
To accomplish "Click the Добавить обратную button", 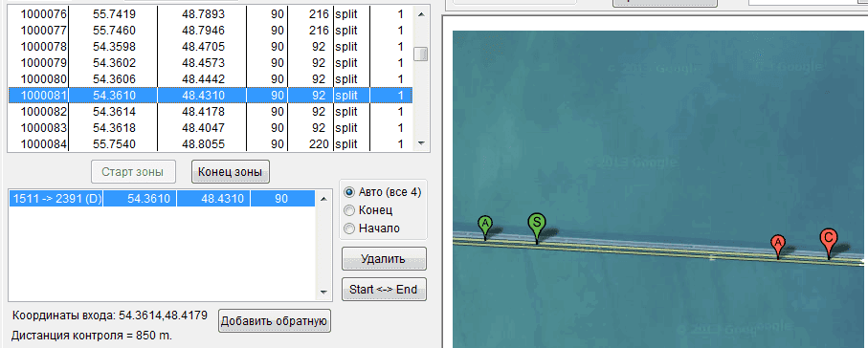I will [275, 321].
